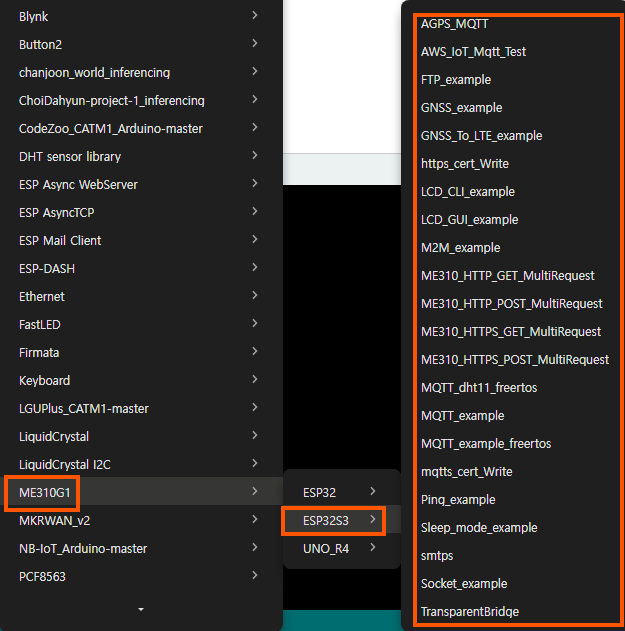Click the chevron arrow beside PCF8563
The width and height of the screenshot is (625, 631).
click(254, 575)
